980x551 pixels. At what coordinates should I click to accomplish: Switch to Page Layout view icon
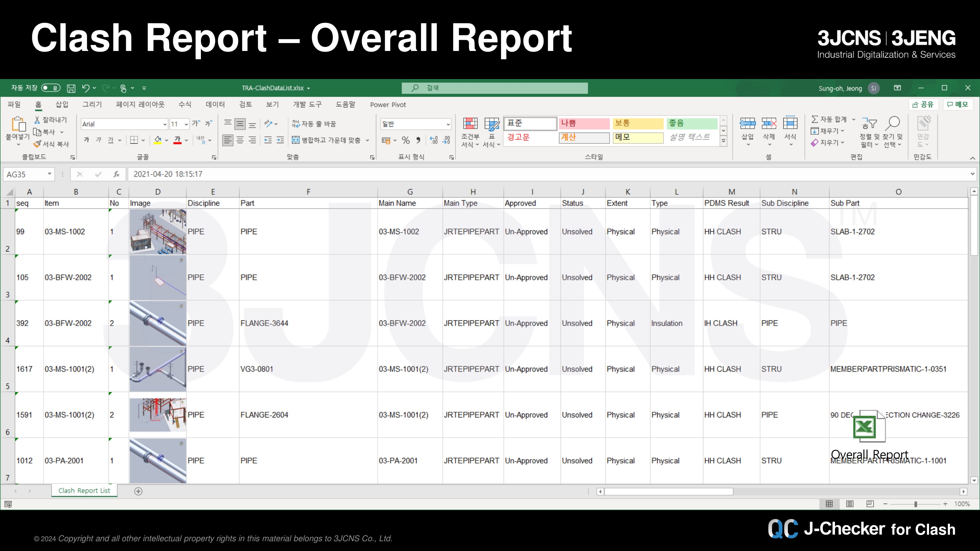[850, 504]
